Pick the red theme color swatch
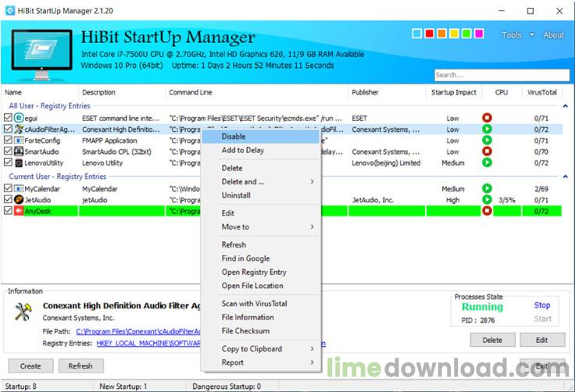 coord(430,34)
